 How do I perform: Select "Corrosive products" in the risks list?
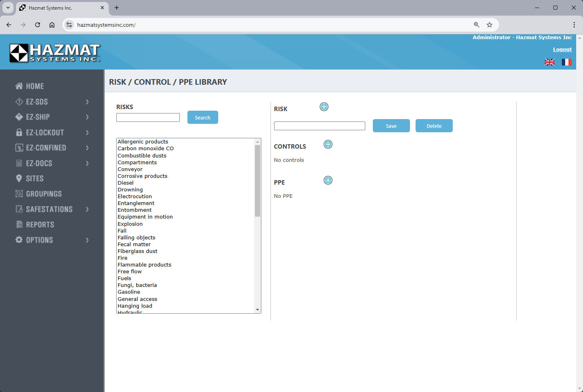[143, 176]
